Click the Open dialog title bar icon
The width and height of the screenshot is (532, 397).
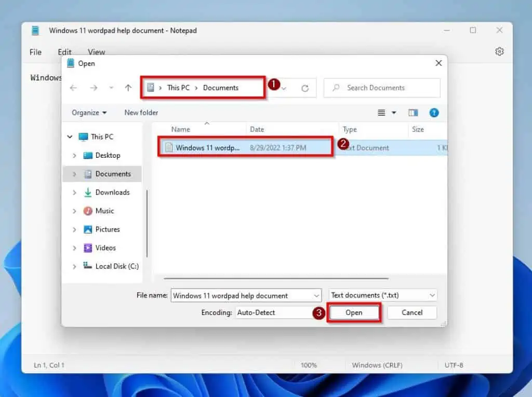70,63
